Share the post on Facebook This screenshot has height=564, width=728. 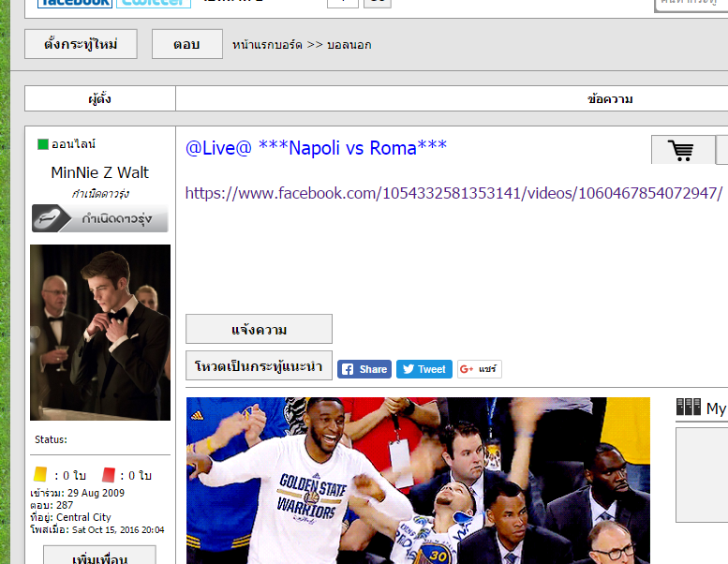[x=364, y=369]
